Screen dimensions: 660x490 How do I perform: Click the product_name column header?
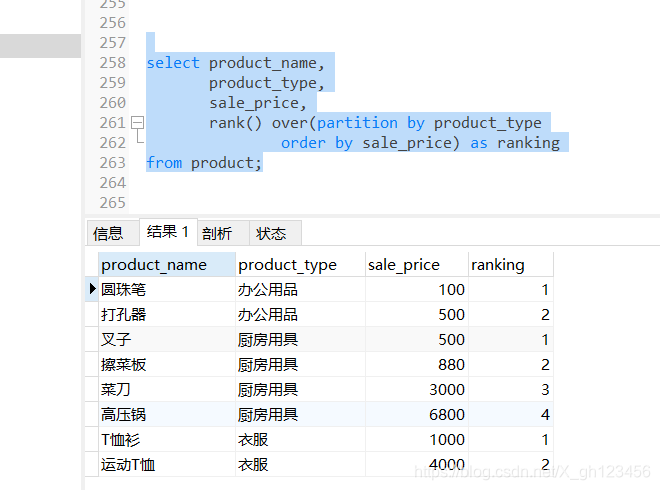pos(167,265)
